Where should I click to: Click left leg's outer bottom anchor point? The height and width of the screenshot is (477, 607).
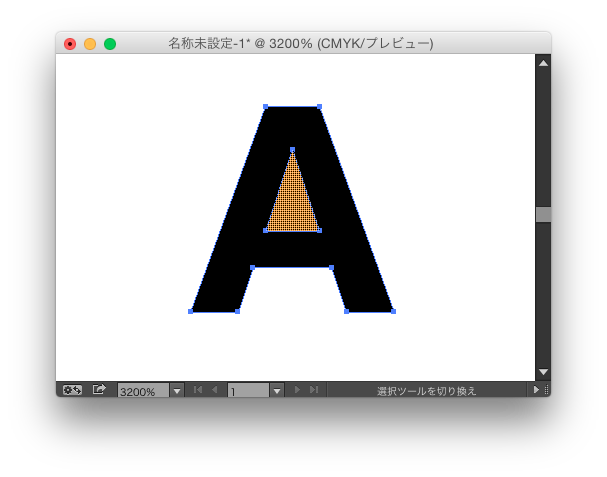pos(190,312)
